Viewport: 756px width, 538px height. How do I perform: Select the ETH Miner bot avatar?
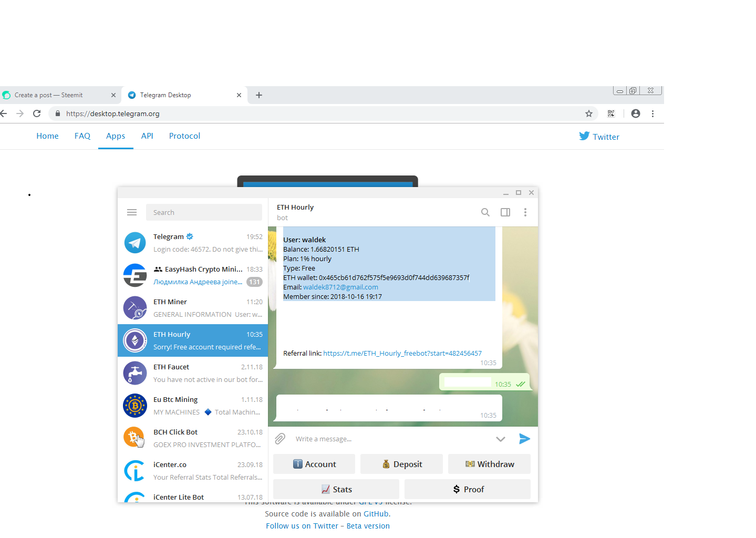point(135,308)
